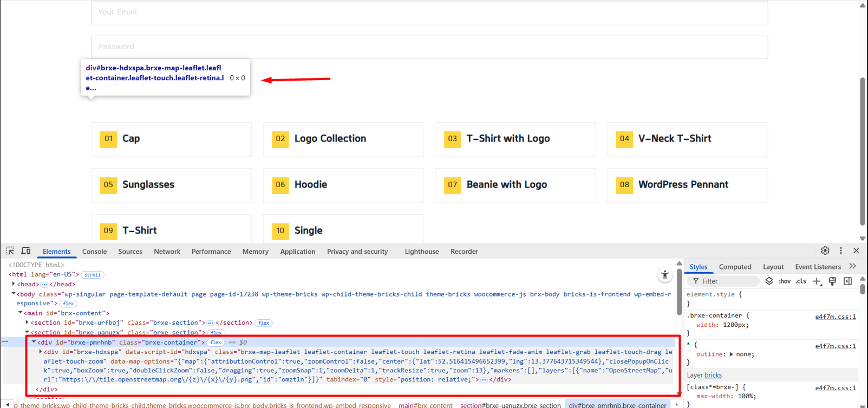Activate the inspect element picker icon
The width and height of the screenshot is (868, 408).
10,251
